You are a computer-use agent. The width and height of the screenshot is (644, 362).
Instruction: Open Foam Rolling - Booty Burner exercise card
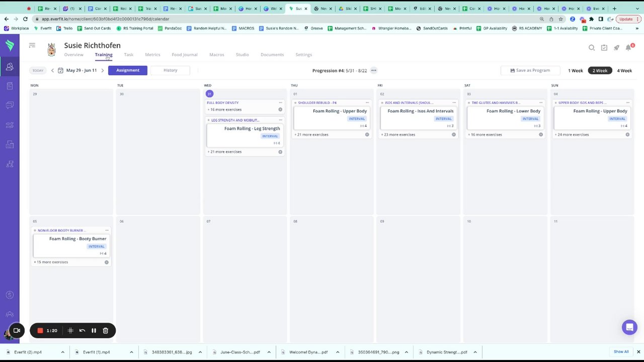tap(71, 246)
